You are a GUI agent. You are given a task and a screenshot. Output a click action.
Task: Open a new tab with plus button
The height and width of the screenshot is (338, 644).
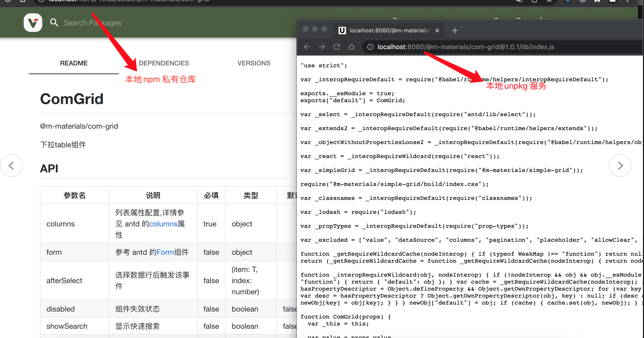pos(455,31)
